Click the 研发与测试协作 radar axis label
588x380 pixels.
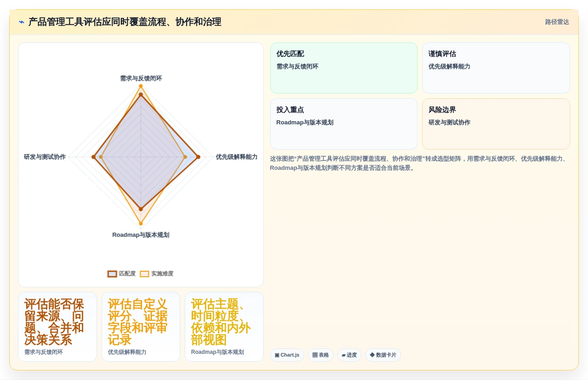[x=45, y=157]
